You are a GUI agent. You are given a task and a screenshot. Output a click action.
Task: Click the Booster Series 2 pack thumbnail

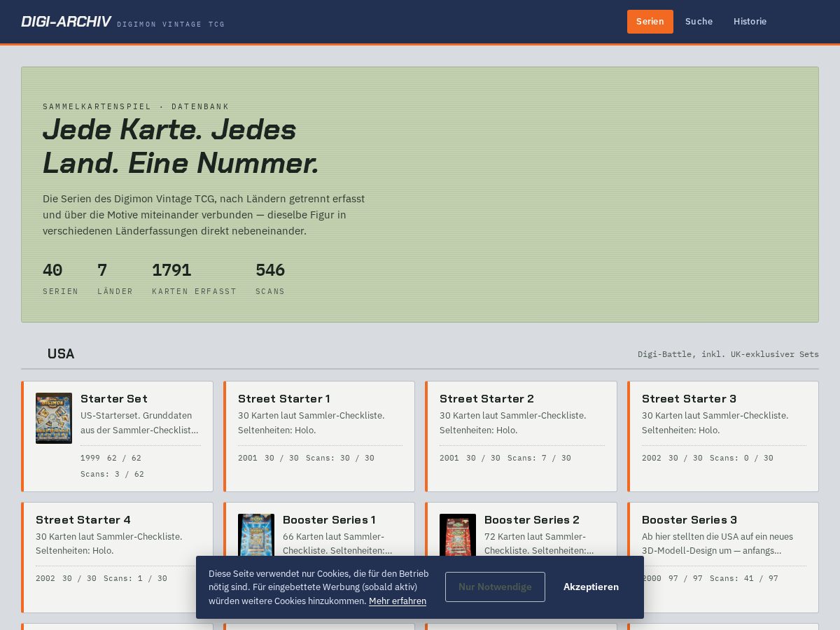coord(458,535)
